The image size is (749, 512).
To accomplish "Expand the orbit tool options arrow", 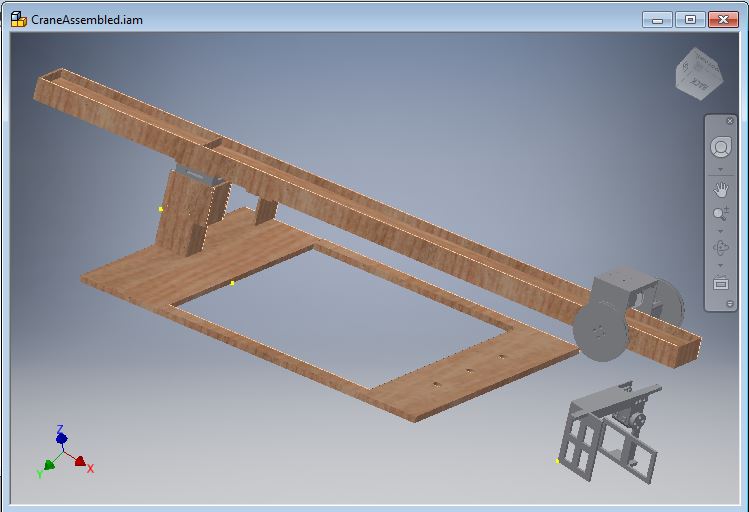I will (x=720, y=266).
